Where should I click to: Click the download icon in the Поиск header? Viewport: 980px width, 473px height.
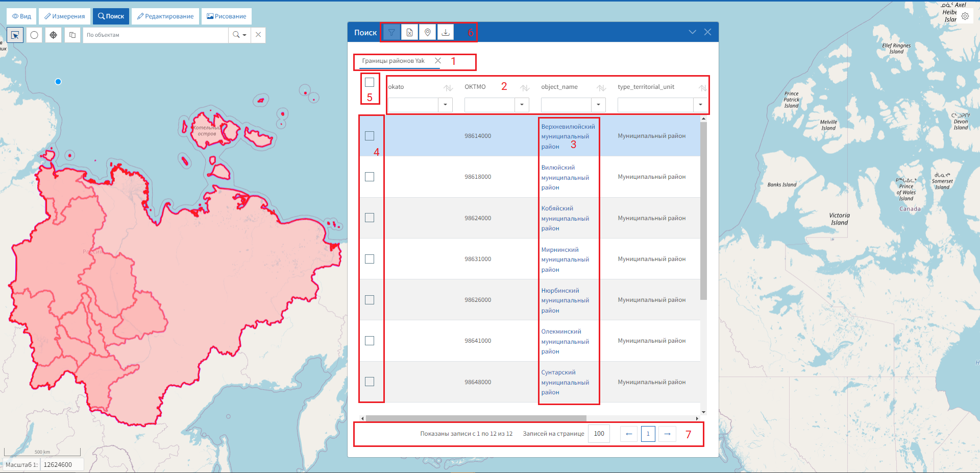446,33
